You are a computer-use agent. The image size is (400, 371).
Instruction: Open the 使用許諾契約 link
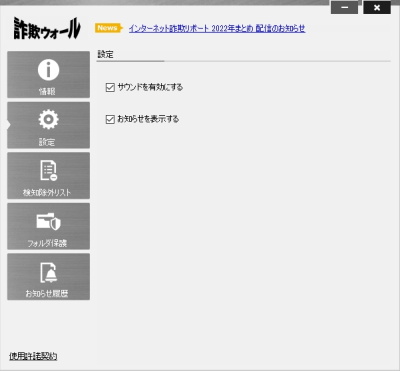click(33, 356)
